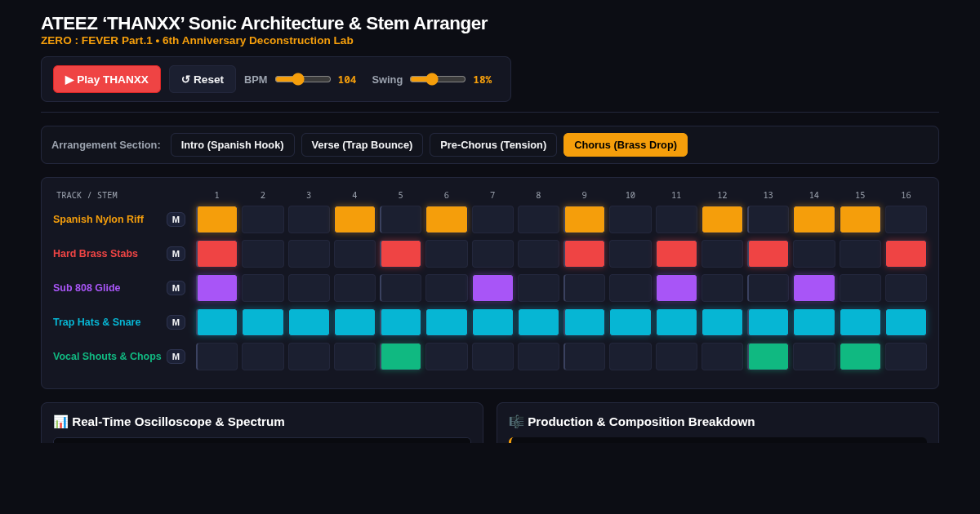980x514 pixels.
Task: Open Pre-Chorus (Tension) section
Action: 493,144
